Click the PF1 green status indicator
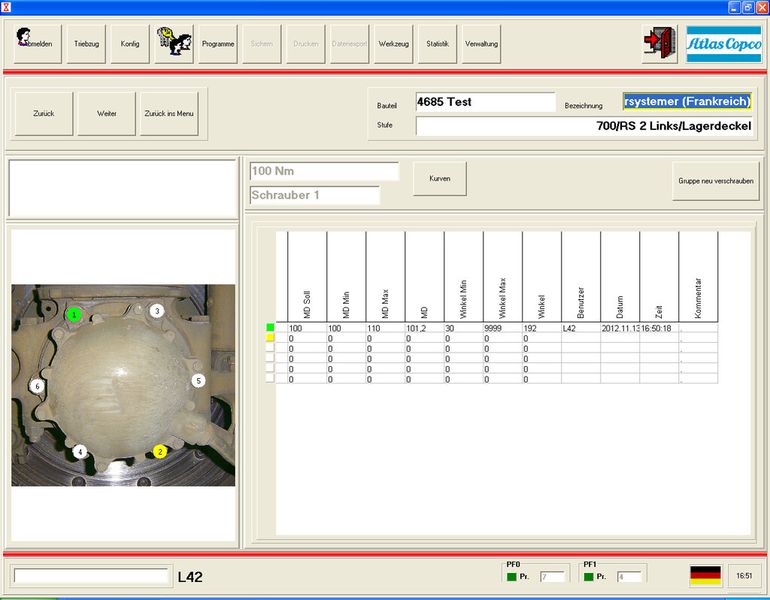 (x=589, y=577)
